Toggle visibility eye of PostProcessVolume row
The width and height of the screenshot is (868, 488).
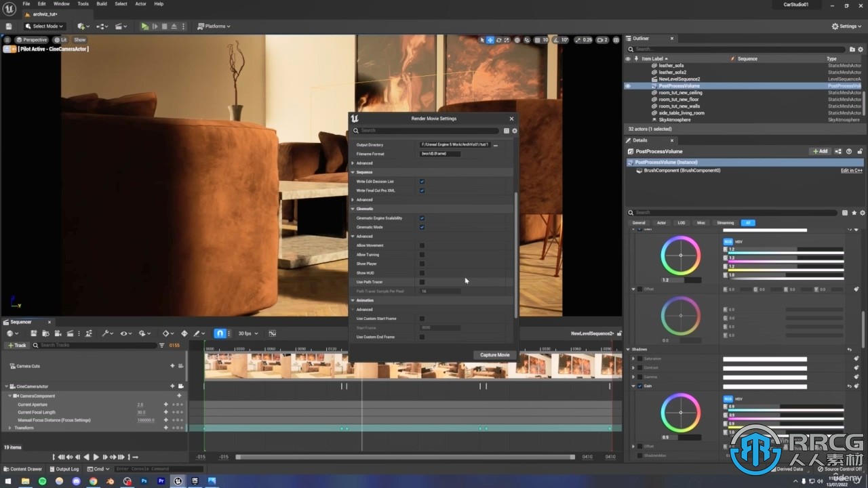pyautogui.click(x=627, y=86)
